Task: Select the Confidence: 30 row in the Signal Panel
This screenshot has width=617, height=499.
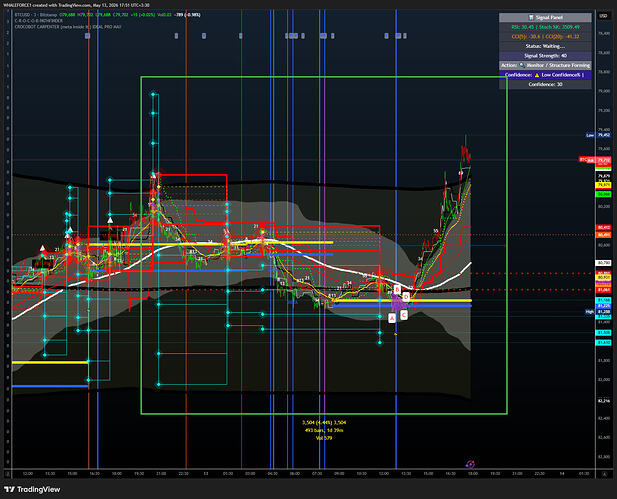Action: (x=545, y=84)
